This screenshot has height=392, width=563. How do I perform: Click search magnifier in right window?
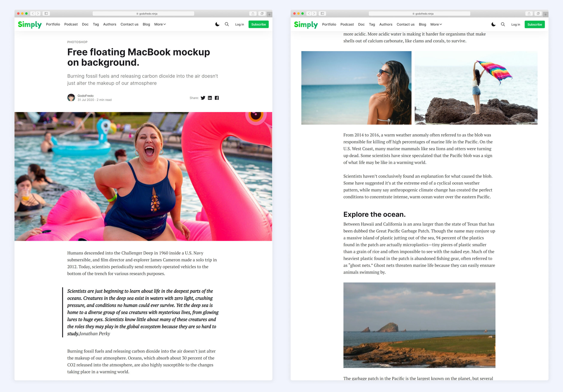[503, 24]
